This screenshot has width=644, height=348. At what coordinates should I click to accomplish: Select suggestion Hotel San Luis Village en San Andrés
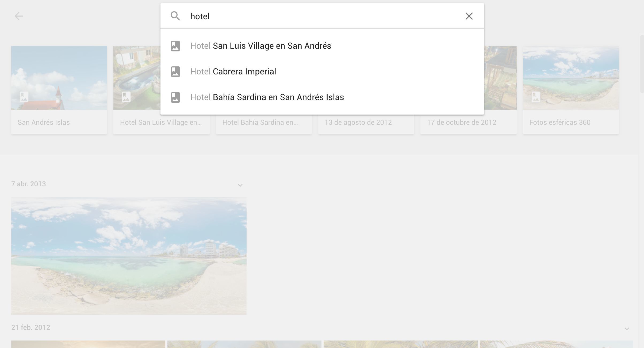(x=322, y=46)
